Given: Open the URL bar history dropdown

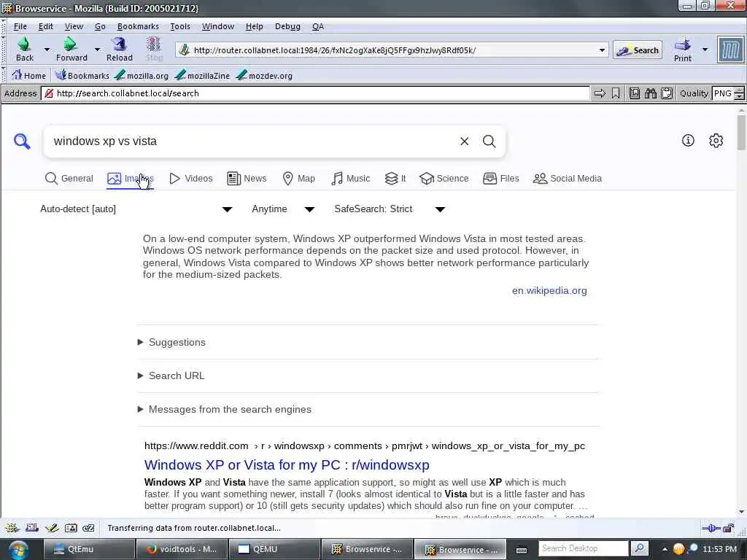Looking at the screenshot, I should coord(602,50).
